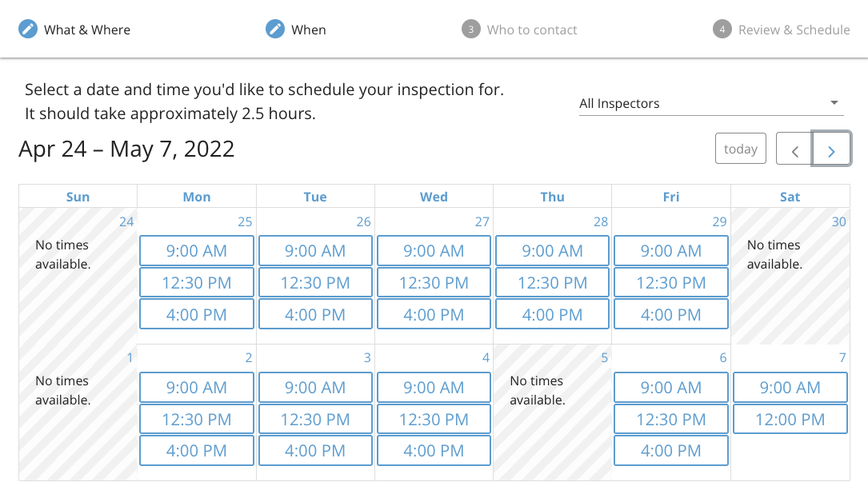Select 4:00 PM on Wednesday the 27th
This screenshot has height=490, width=868.
pos(433,314)
